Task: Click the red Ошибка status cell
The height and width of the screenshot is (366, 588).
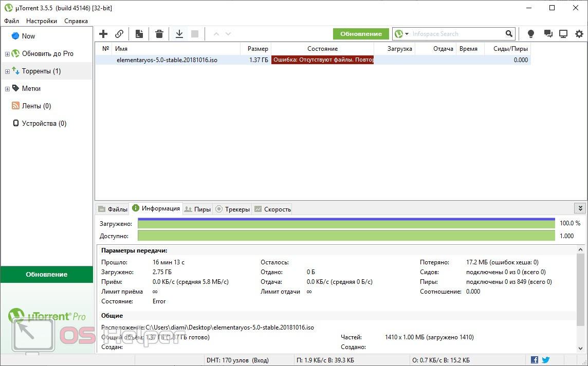Action: click(322, 60)
